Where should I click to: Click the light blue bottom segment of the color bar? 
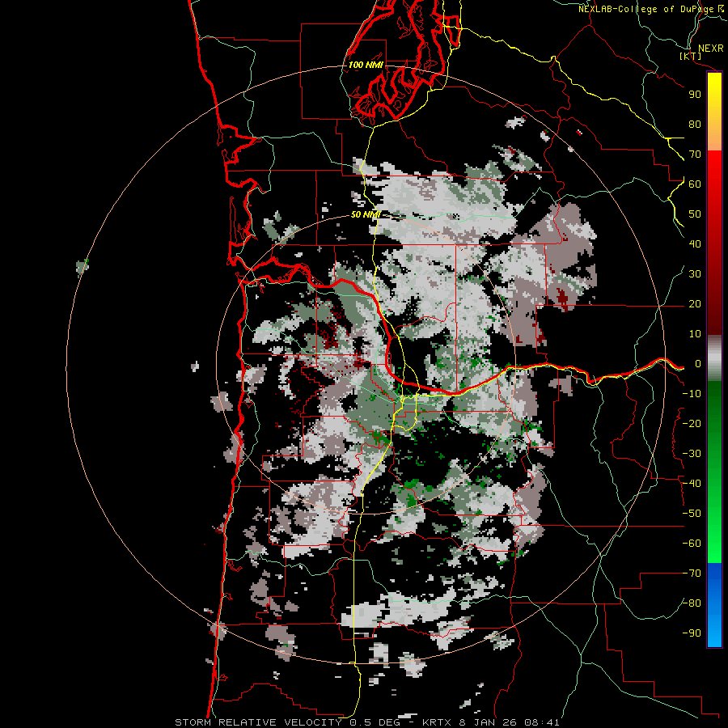[714, 629]
